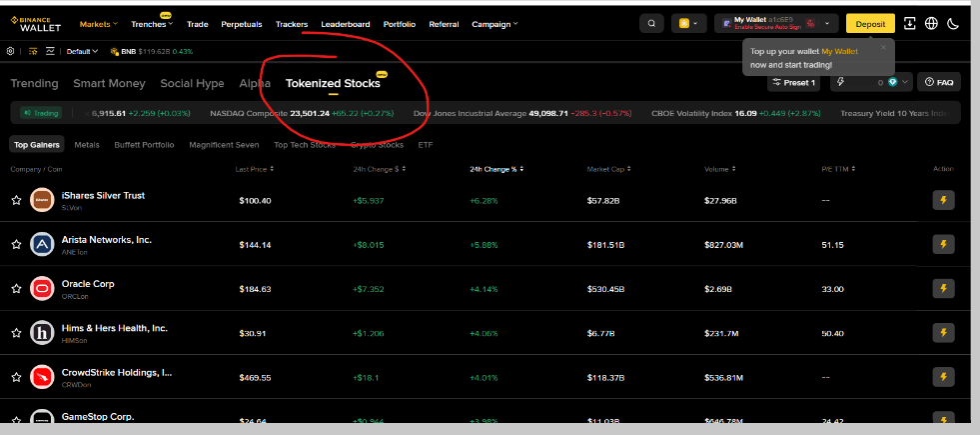Select Tokenized Stocks tab
This screenshot has height=435, width=980.
[x=333, y=83]
